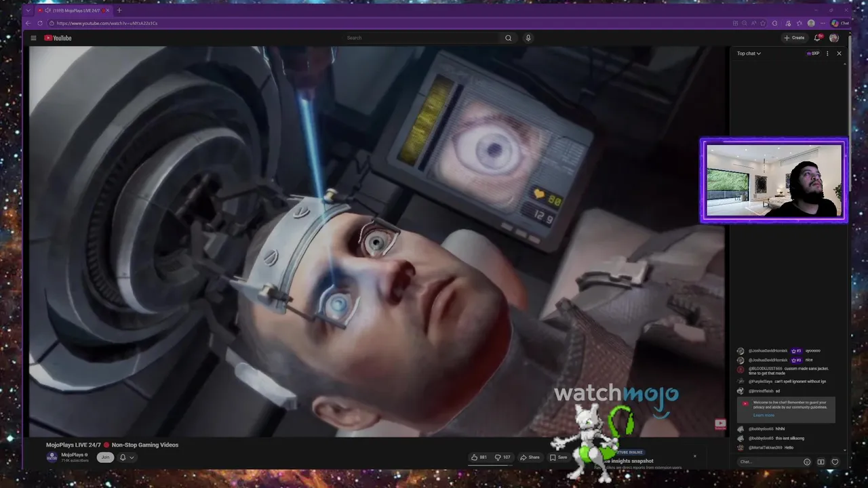This screenshot has height=488, width=868.
Task: Click Learn more in chat welcome notice
Action: pyautogui.click(x=764, y=415)
